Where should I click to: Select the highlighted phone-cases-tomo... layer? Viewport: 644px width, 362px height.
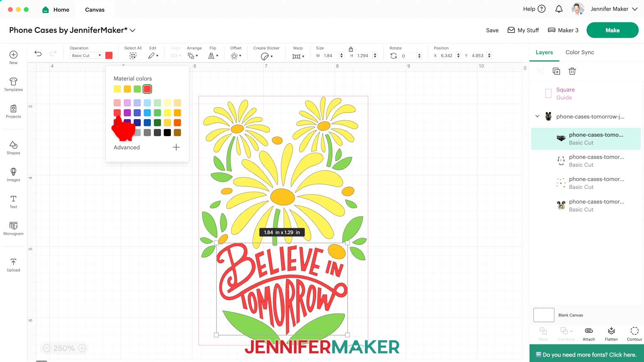pyautogui.click(x=586, y=139)
